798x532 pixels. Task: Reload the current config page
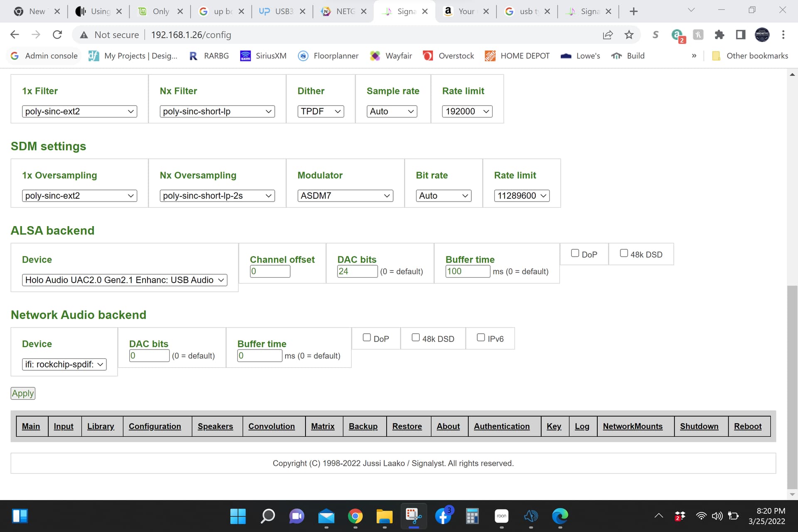click(x=57, y=35)
